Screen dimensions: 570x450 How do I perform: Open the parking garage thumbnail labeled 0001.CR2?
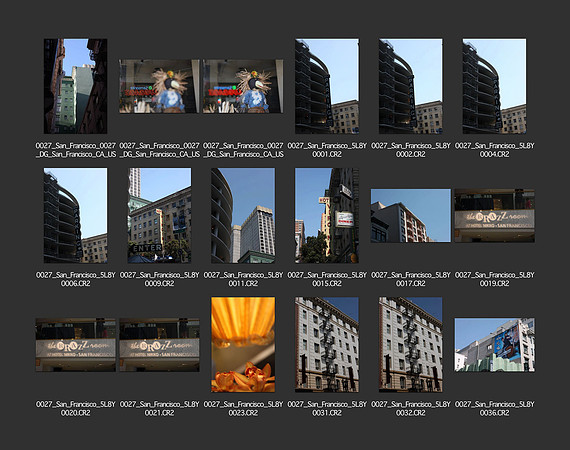327,86
